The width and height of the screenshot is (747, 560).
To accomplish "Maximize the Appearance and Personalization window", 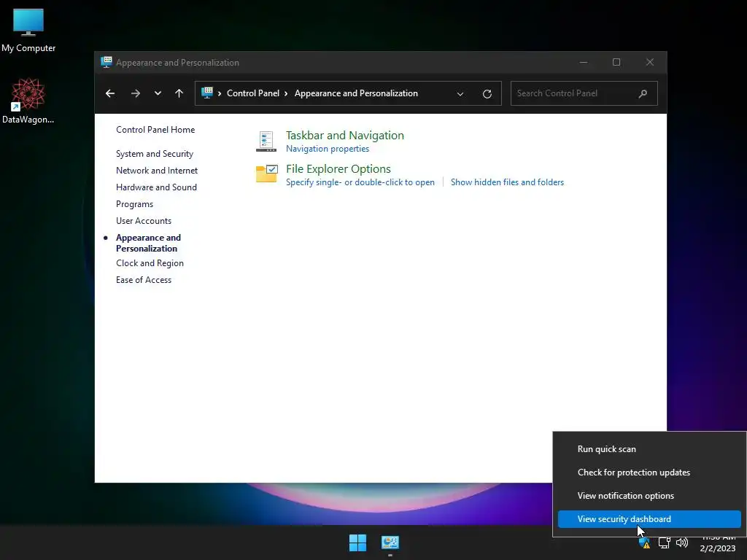I will (x=616, y=63).
